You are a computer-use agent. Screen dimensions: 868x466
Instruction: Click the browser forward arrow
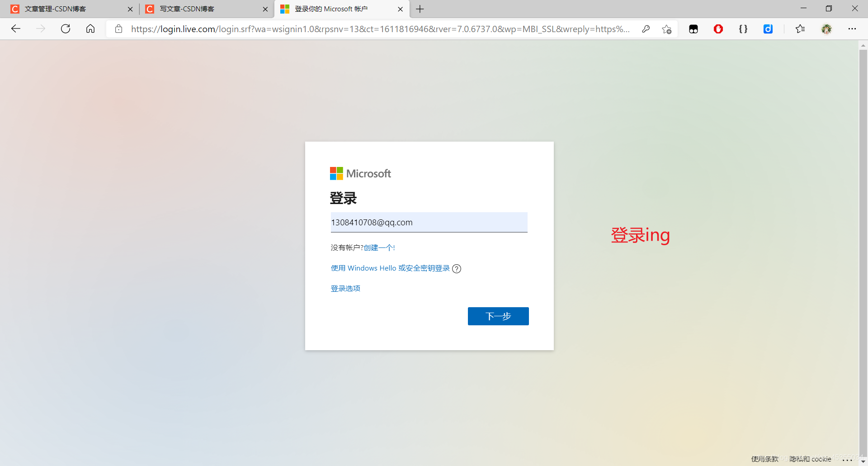tap(41, 29)
